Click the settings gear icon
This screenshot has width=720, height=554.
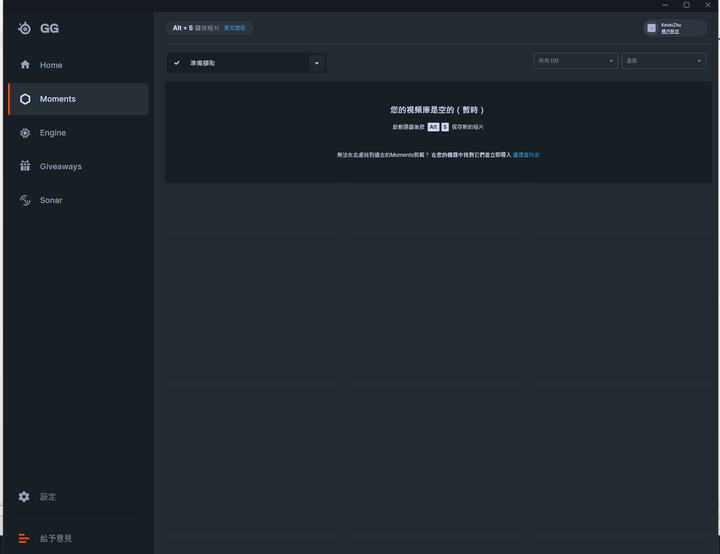(24, 497)
